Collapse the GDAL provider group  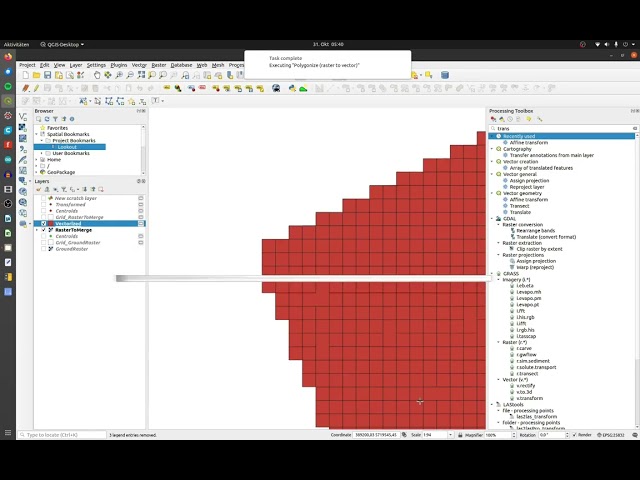492,219
